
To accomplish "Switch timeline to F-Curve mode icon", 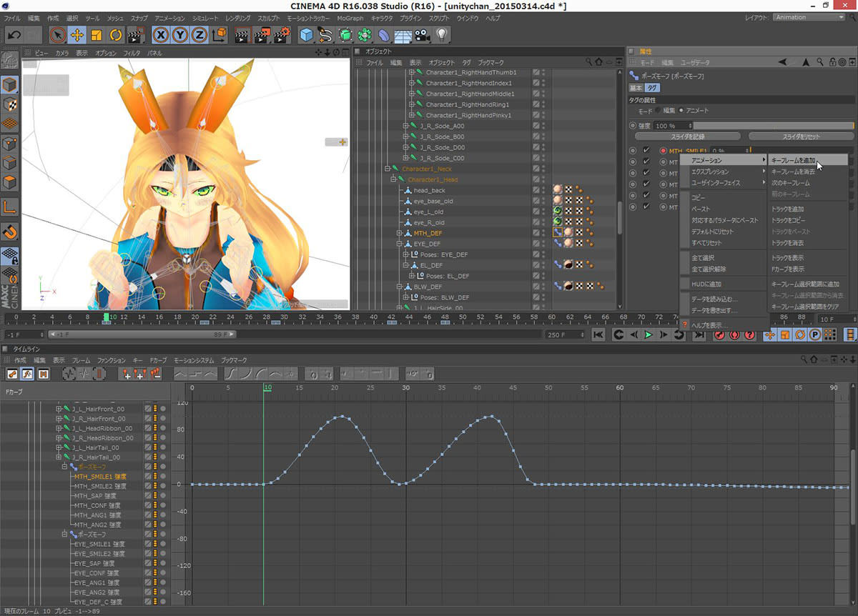I will pyautogui.click(x=27, y=374).
